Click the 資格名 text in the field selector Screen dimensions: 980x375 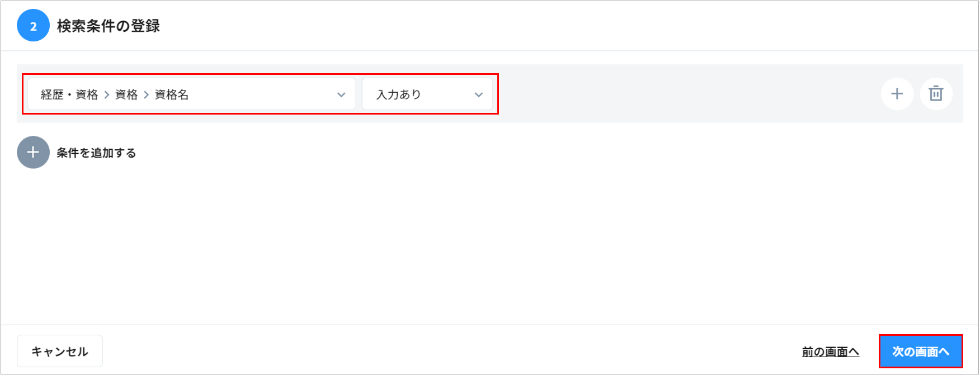(x=171, y=95)
